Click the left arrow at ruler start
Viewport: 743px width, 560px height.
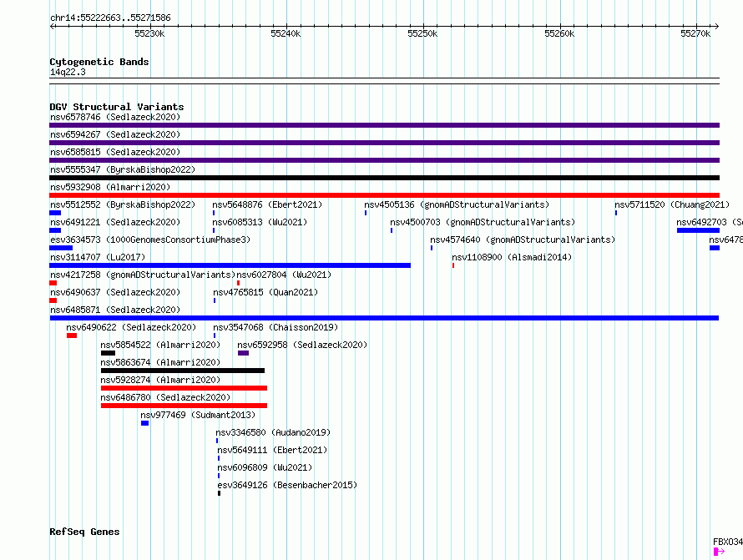[52, 26]
